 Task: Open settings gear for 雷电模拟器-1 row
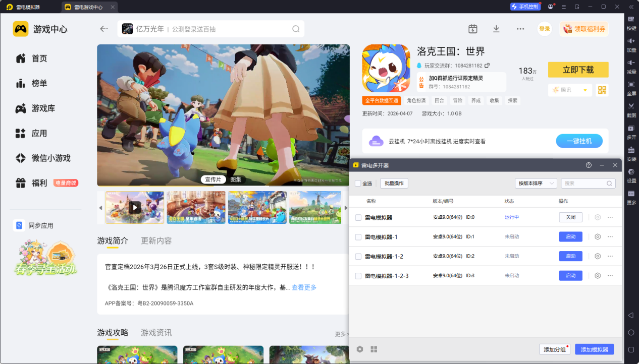click(x=598, y=236)
